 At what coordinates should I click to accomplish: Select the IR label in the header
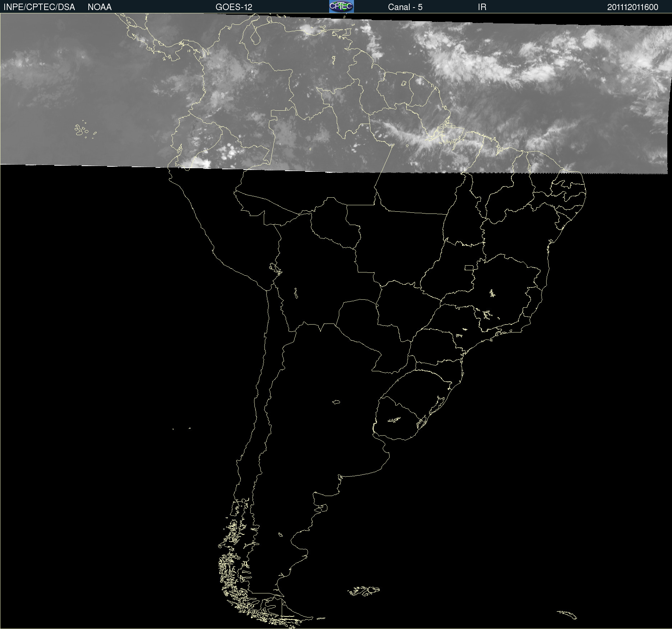pos(482,7)
